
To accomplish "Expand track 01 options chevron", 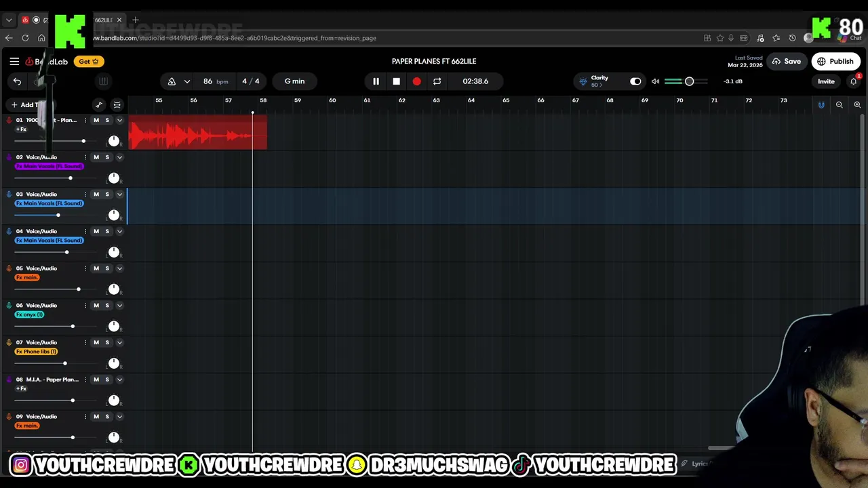I will pyautogui.click(x=119, y=120).
